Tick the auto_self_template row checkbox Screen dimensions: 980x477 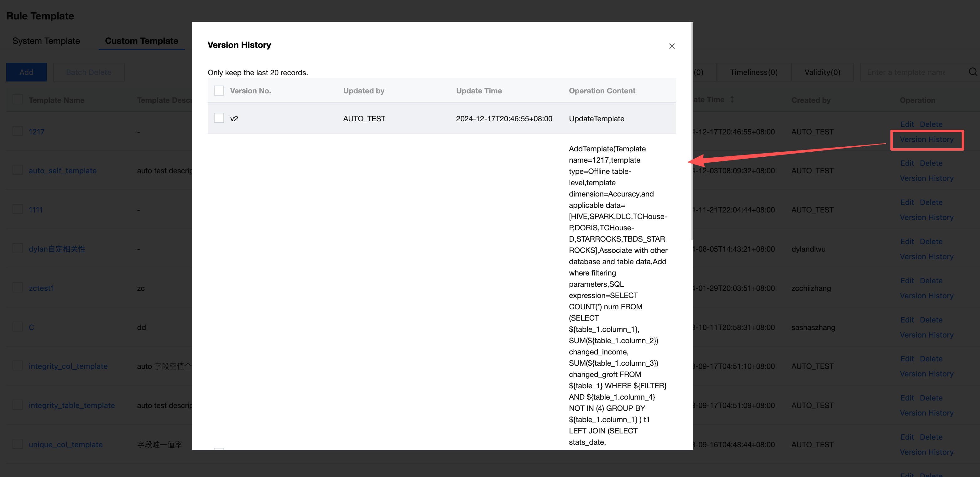click(x=18, y=170)
